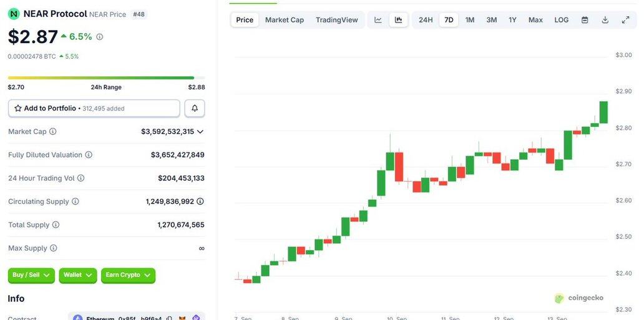The image size is (644, 320).
Task: Expand Market Cap details chevron
Action: coord(200,132)
